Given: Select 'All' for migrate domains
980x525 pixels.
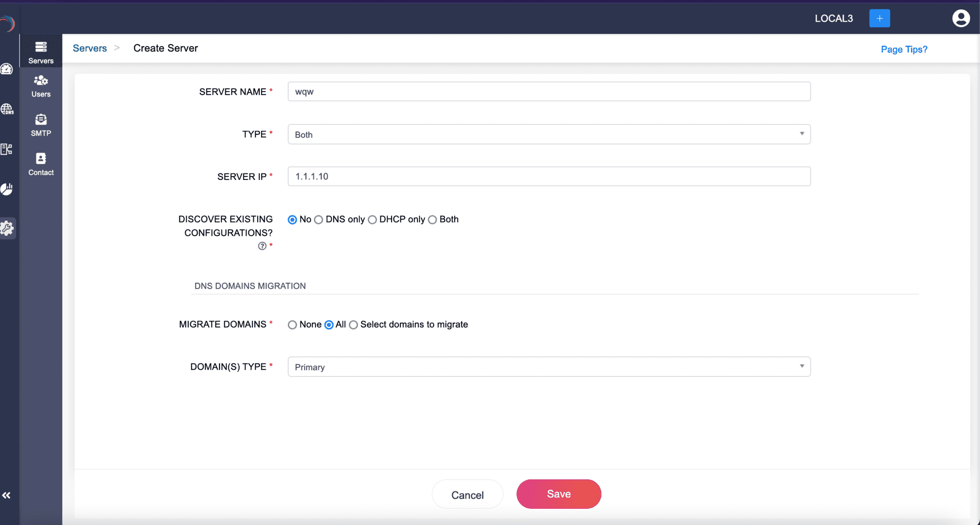Looking at the screenshot, I should click(329, 325).
